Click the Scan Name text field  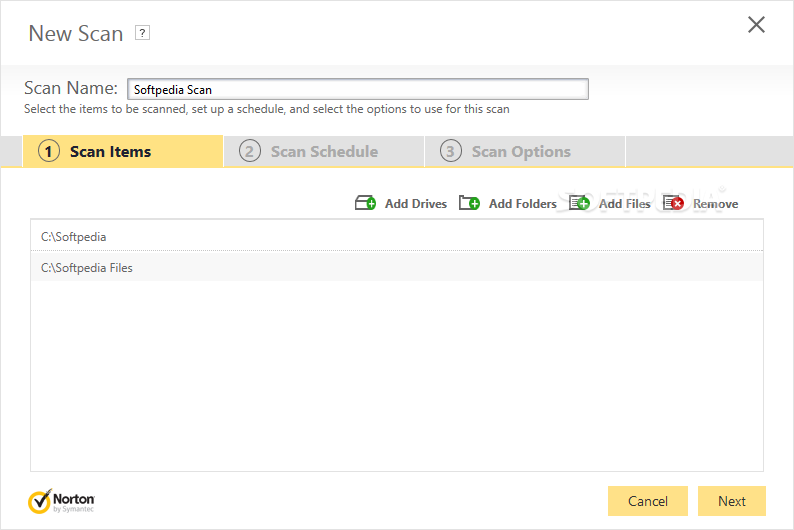click(358, 90)
